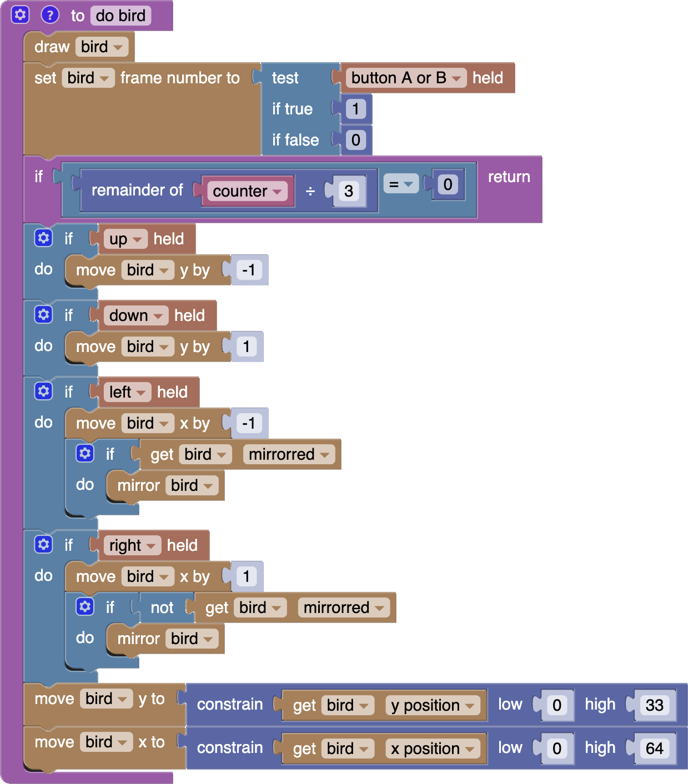
Task: Expand the counter variable dropdown
Action: [x=247, y=192]
